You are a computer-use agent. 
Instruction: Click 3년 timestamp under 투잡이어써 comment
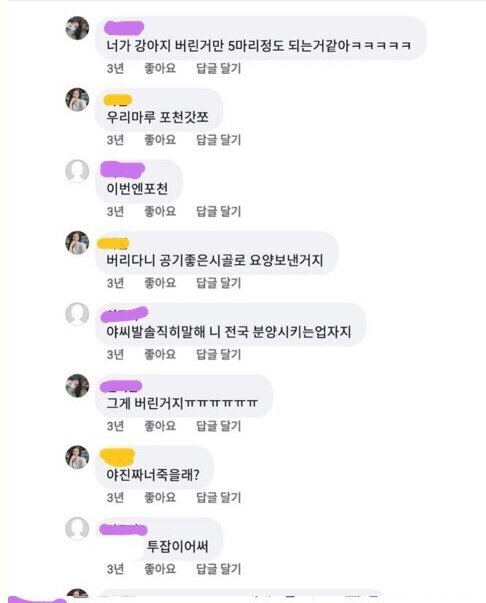click(x=115, y=569)
